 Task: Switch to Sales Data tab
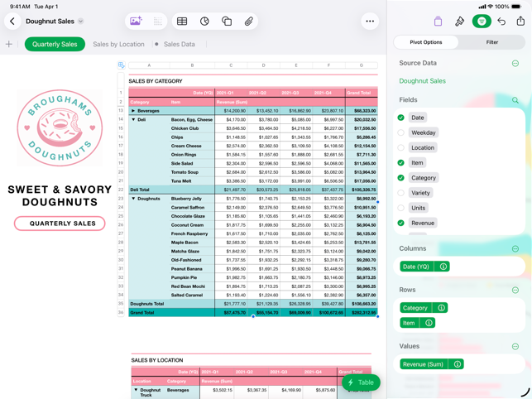(x=180, y=44)
